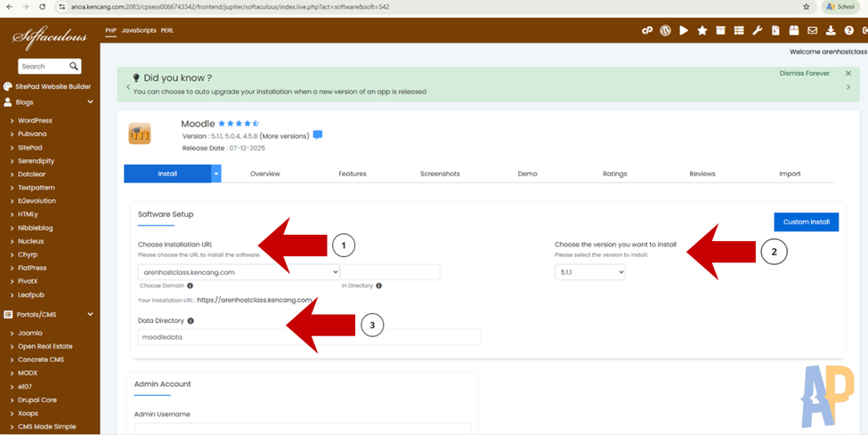Switch to the Overview tab
Viewport: 868px width, 435px height.
coord(265,173)
